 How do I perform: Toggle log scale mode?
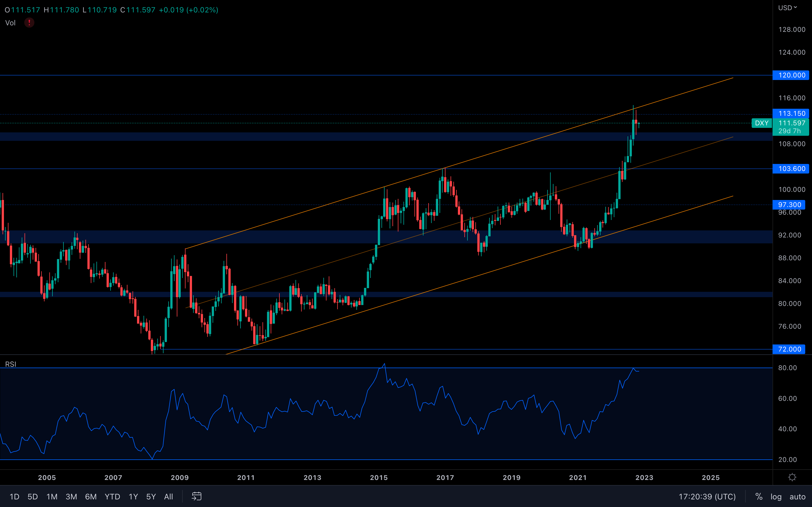point(776,497)
